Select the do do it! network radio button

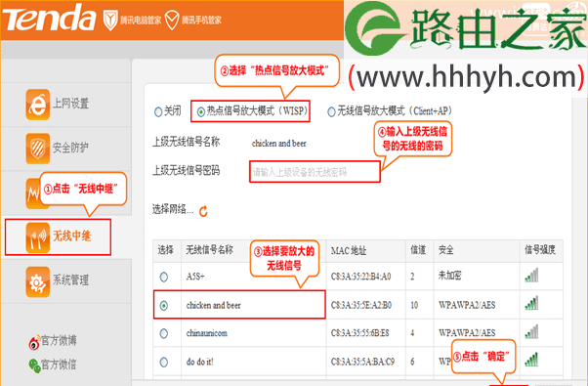pyautogui.click(x=164, y=362)
